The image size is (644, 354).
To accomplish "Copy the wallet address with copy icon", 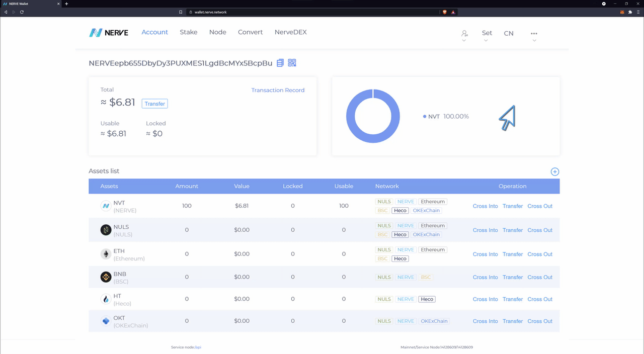I will click(280, 63).
